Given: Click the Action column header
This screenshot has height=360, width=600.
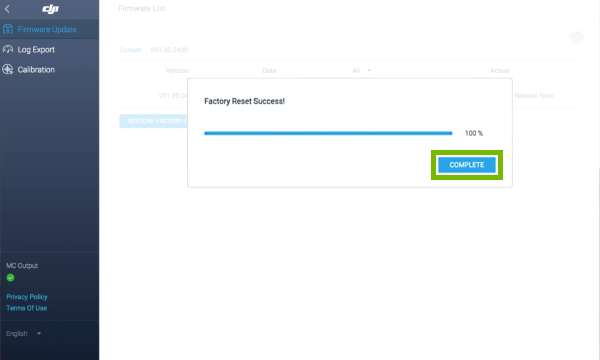Looking at the screenshot, I should coord(499,70).
